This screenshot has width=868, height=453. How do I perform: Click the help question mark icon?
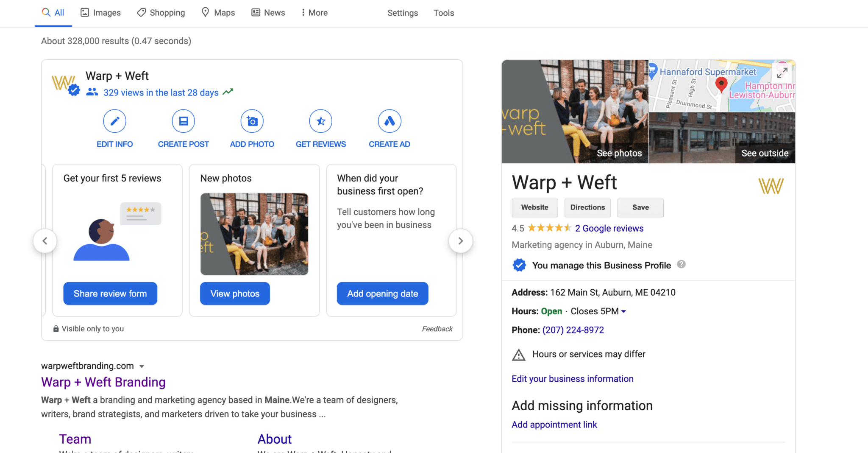(681, 264)
